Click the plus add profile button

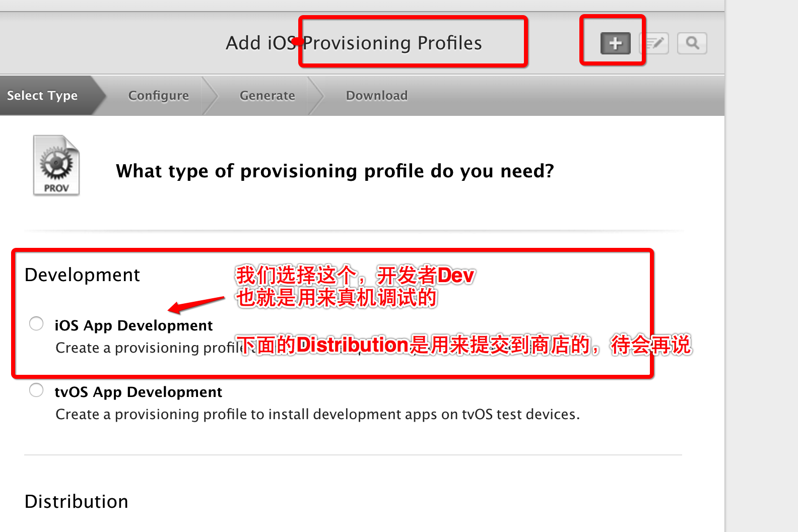615,43
